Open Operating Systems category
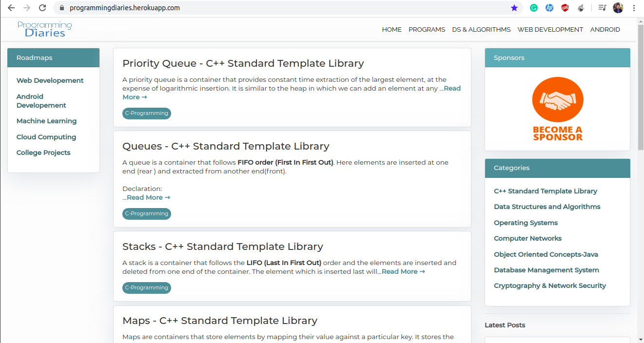The height and width of the screenshot is (343, 644). point(526,223)
